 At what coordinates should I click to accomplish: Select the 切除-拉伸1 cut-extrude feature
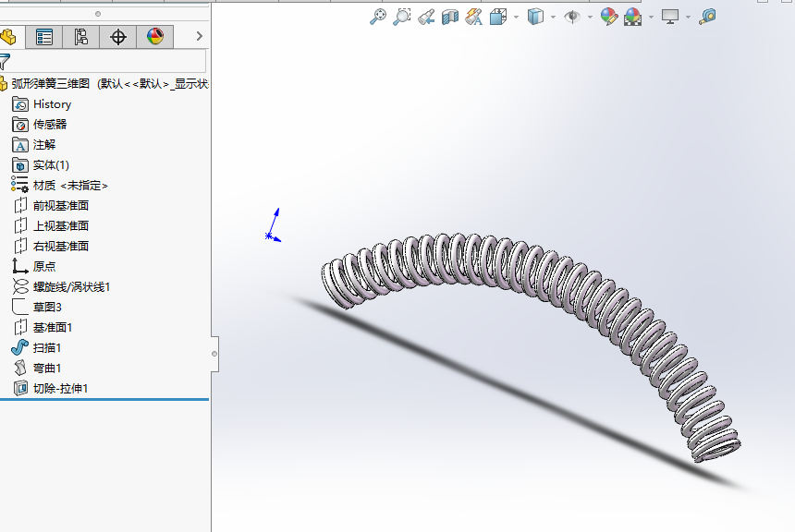click(x=50, y=388)
